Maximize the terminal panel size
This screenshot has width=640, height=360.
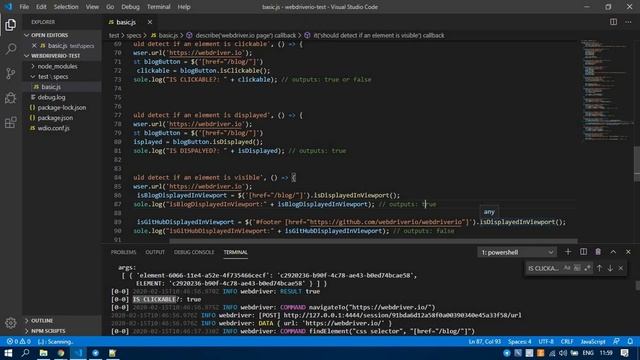tap(613, 252)
